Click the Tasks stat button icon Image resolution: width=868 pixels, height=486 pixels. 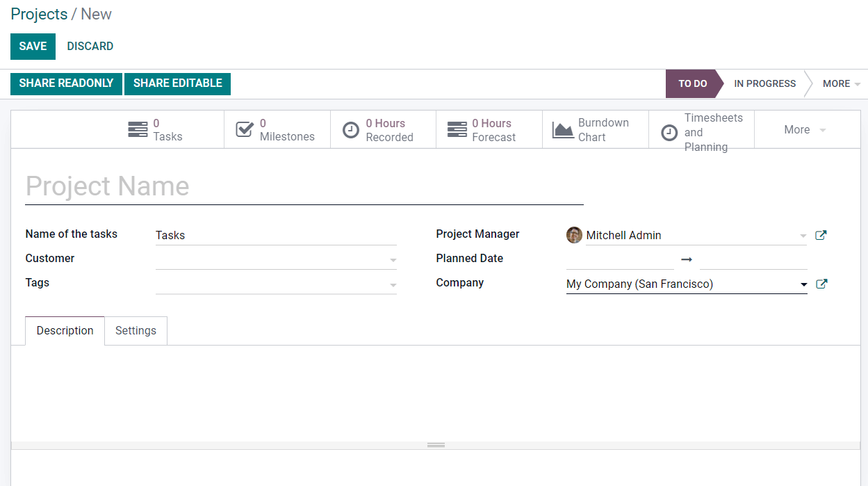[138, 130]
